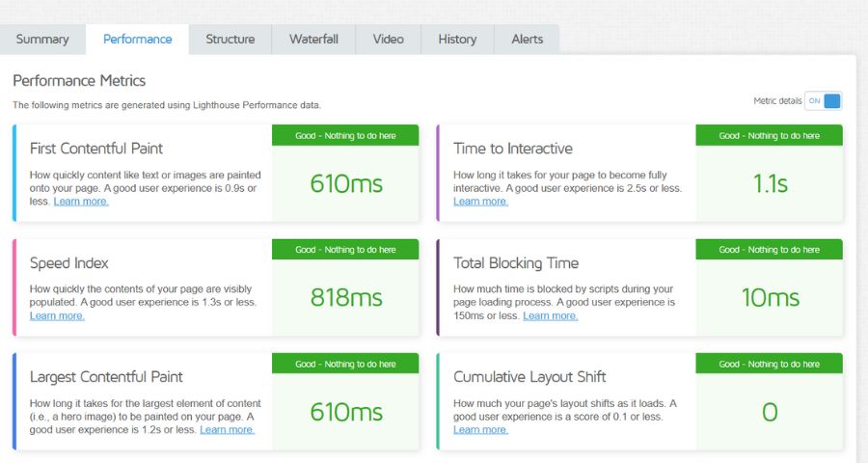Click the Lighthouse Performance data description text
Image resolution: width=868 pixels, height=463 pixels.
point(167,105)
